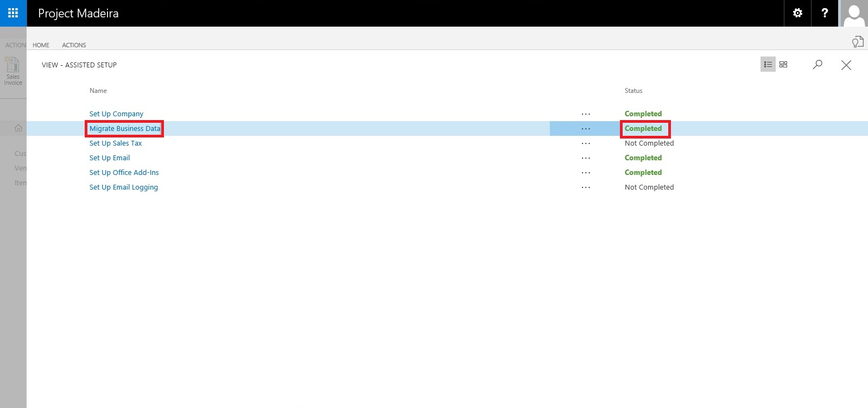The image size is (868, 408).
Task: Open the Migrate Business Data link
Action: 125,129
